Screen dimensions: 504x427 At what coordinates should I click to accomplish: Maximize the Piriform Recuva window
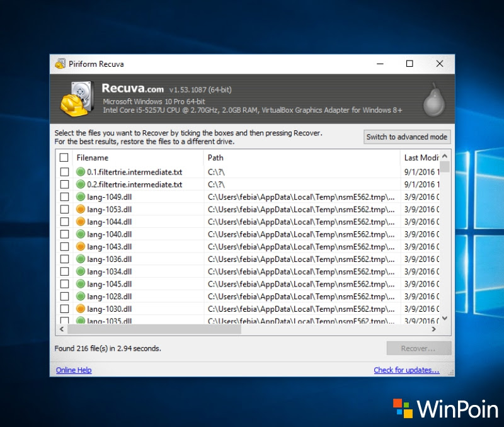pyautogui.click(x=409, y=64)
